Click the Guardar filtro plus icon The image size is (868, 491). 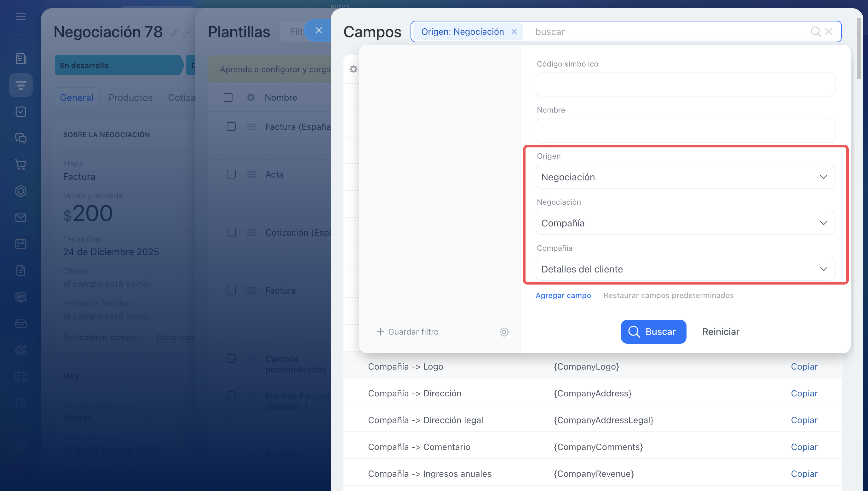pos(380,332)
